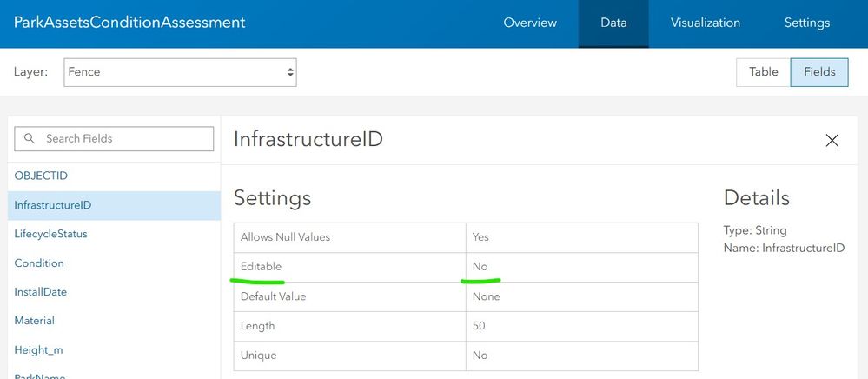Close the InfrastructureID field panel
This screenshot has height=379, width=868.
pyautogui.click(x=832, y=140)
